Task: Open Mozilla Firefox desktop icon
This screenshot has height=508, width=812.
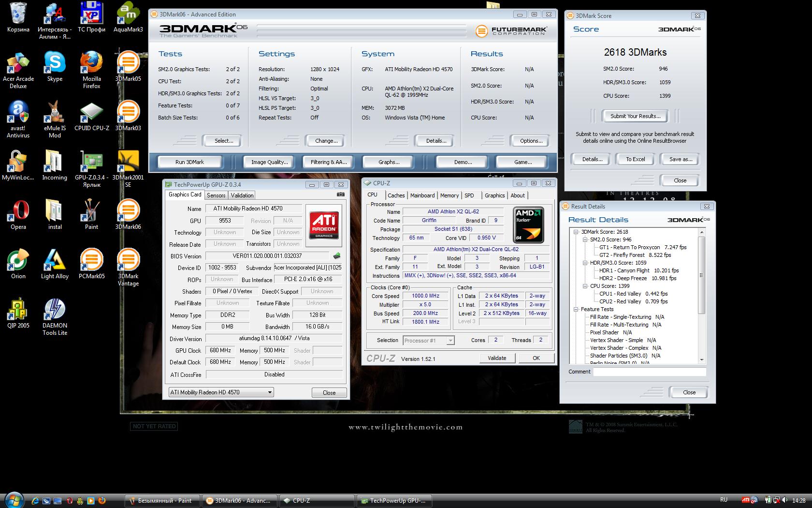Action: point(91,70)
